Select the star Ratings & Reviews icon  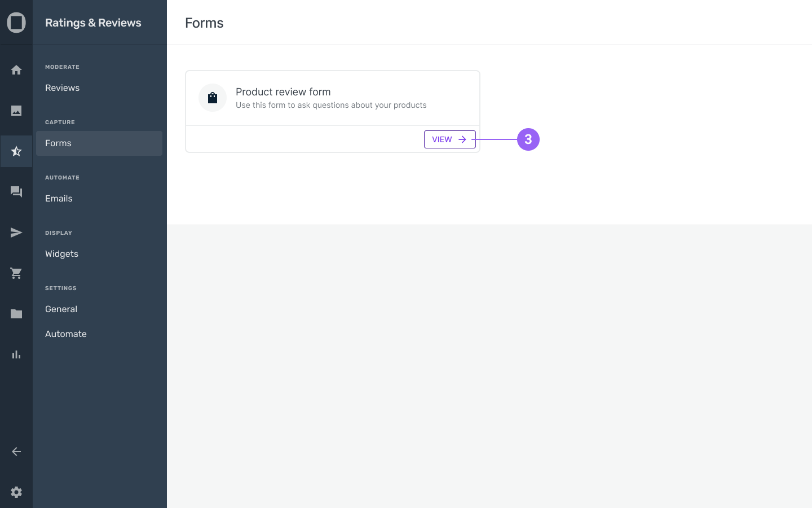(x=16, y=151)
